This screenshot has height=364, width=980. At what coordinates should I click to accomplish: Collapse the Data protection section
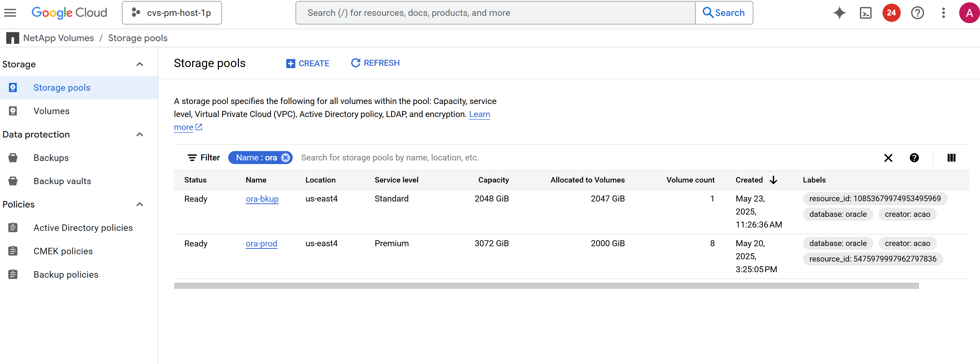pyautogui.click(x=140, y=134)
